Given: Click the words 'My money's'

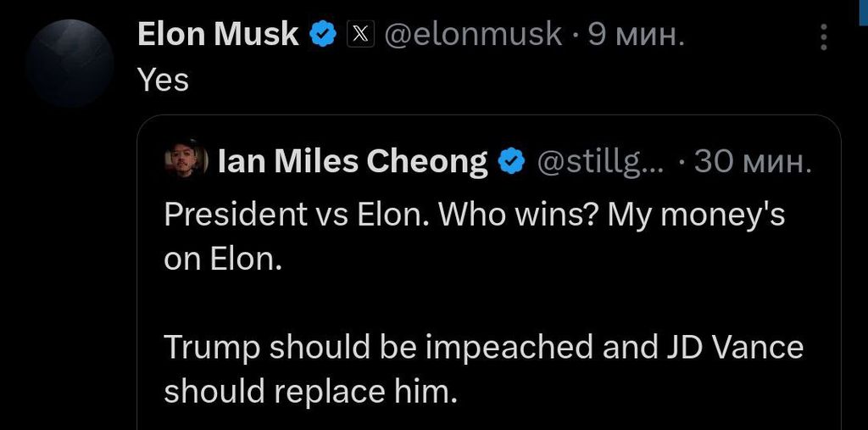Looking at the screenshot, I should [x=697, y=216].
